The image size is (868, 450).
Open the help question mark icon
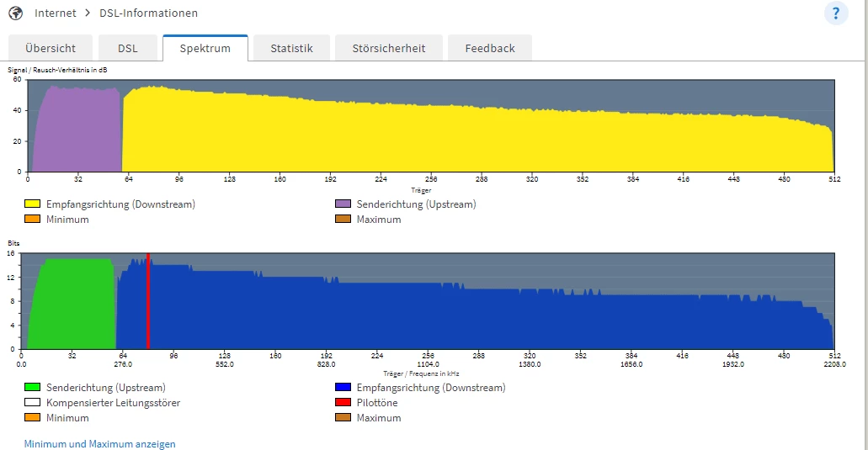tap(836, 13)
